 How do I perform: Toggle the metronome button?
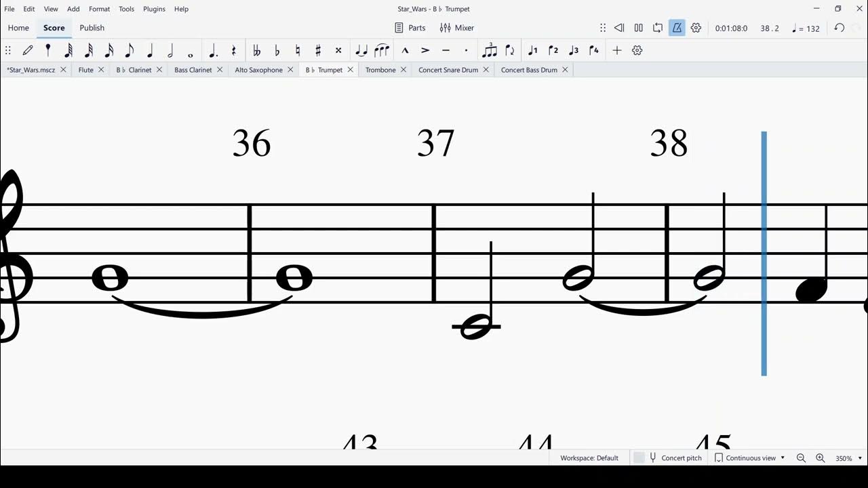[677, 28]
